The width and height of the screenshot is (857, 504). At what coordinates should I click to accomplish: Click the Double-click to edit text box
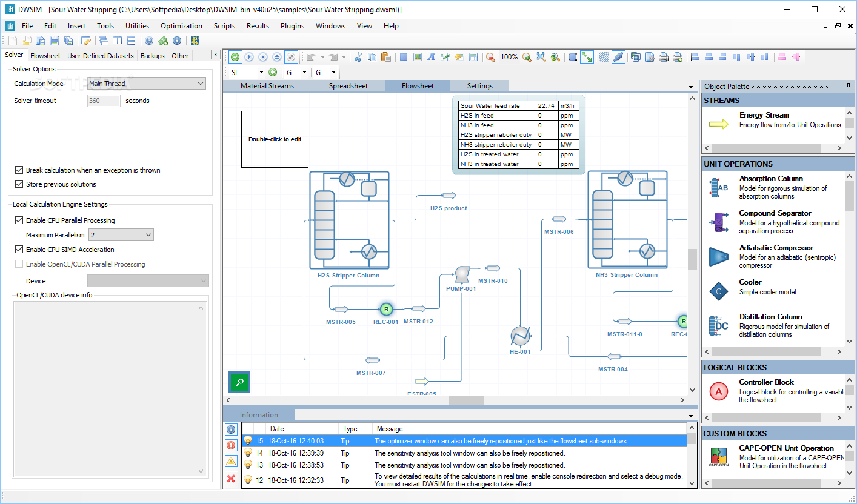275,139
